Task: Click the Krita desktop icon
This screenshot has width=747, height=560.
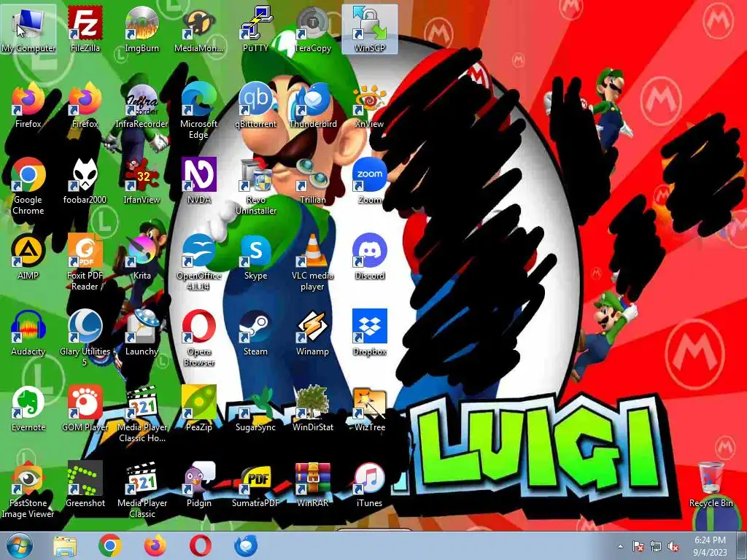Action: click(142, 257)
